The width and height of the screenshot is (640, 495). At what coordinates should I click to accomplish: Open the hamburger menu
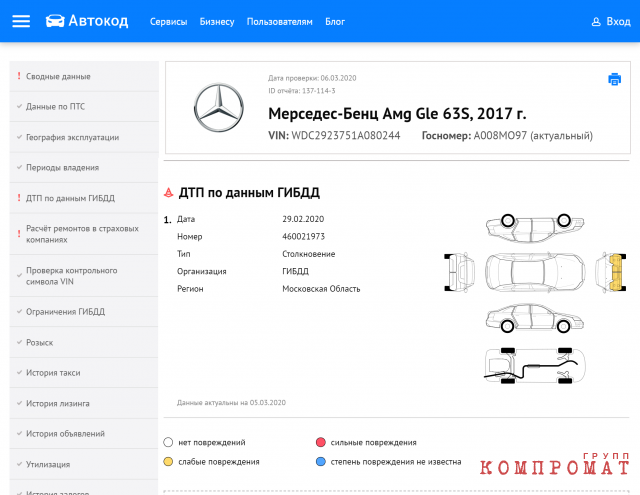pyautogui.click(x=21, y=21)
